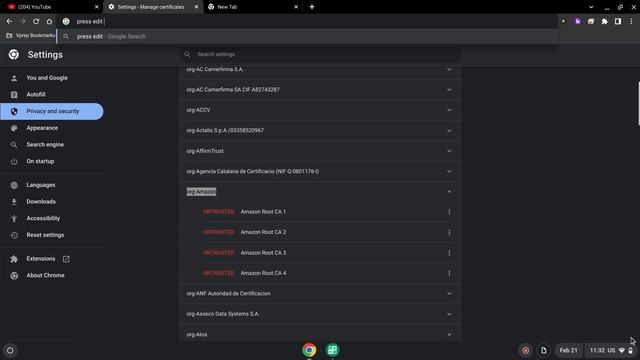This screenshot has width=640, height=360.
Task: Reload the page with the refresh icon
Action: point(36,21)
